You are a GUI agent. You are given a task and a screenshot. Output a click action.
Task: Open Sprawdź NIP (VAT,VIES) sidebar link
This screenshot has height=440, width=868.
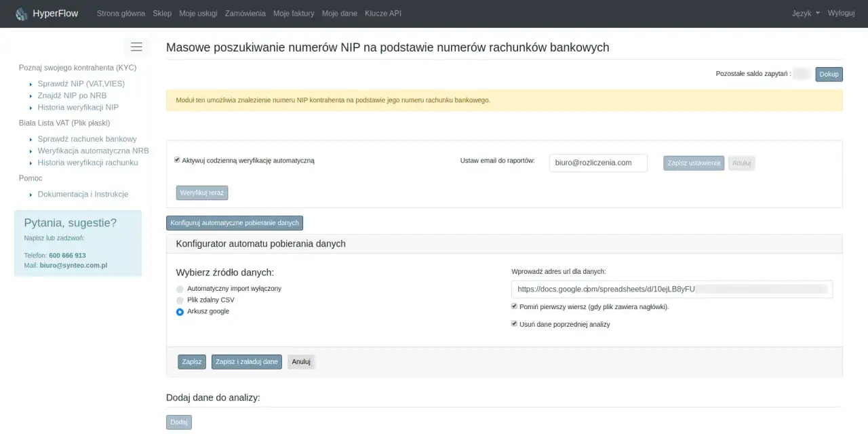coord(81,83)
